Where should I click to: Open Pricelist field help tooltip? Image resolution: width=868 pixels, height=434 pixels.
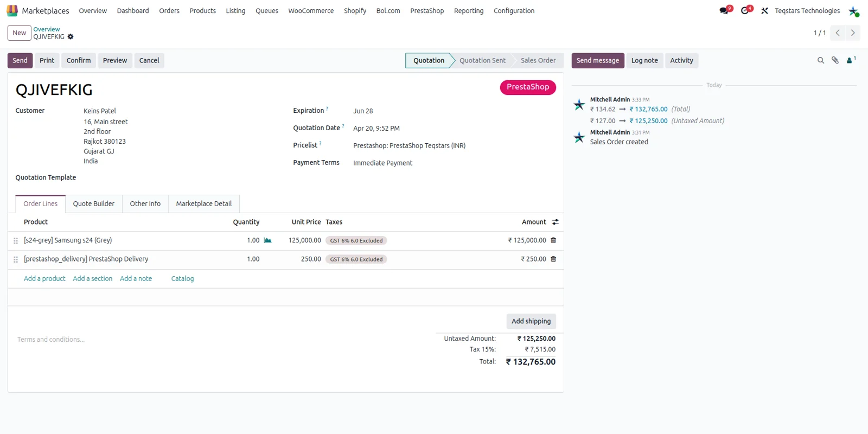pos(320,143)
